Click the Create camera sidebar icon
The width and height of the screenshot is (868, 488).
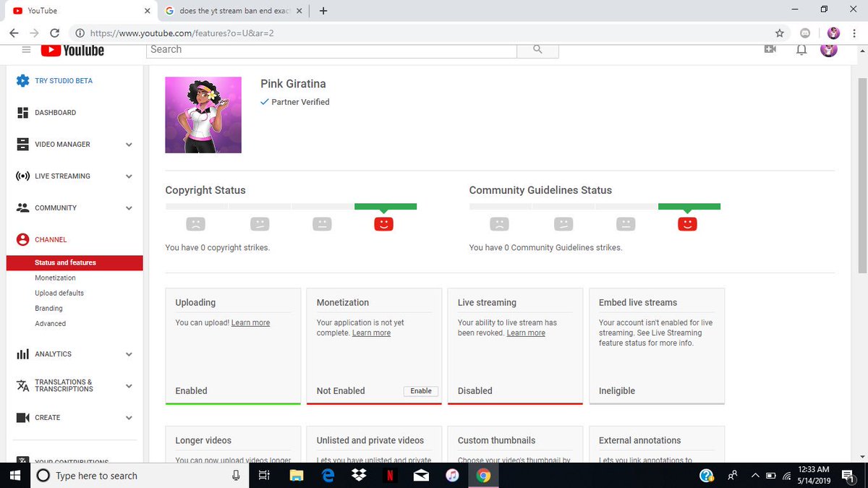click(22, 418)
